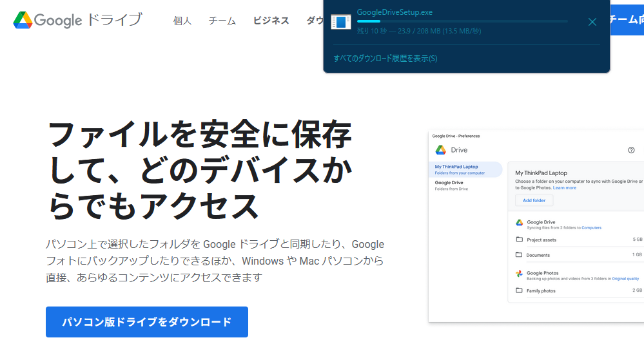Click the folder icon beside Project assets

519,240
